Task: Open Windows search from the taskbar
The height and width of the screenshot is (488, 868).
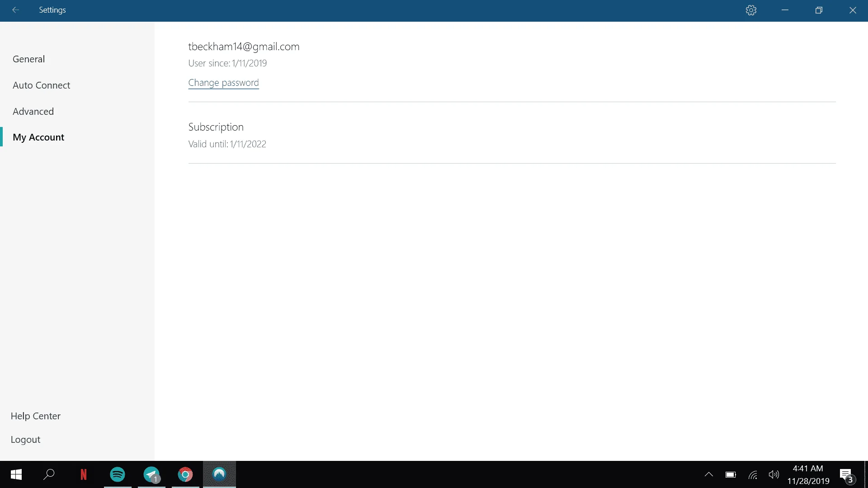Action: 49,474
